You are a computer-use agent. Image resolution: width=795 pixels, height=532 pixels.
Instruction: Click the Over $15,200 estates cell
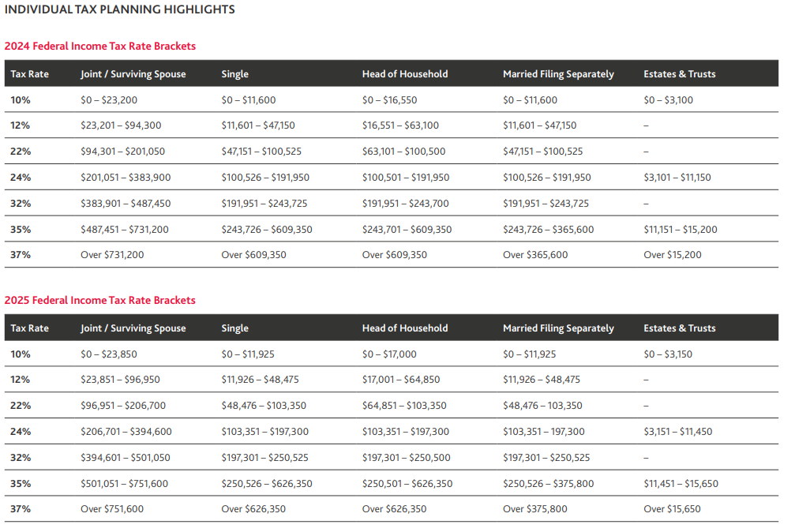click(673, 255)
